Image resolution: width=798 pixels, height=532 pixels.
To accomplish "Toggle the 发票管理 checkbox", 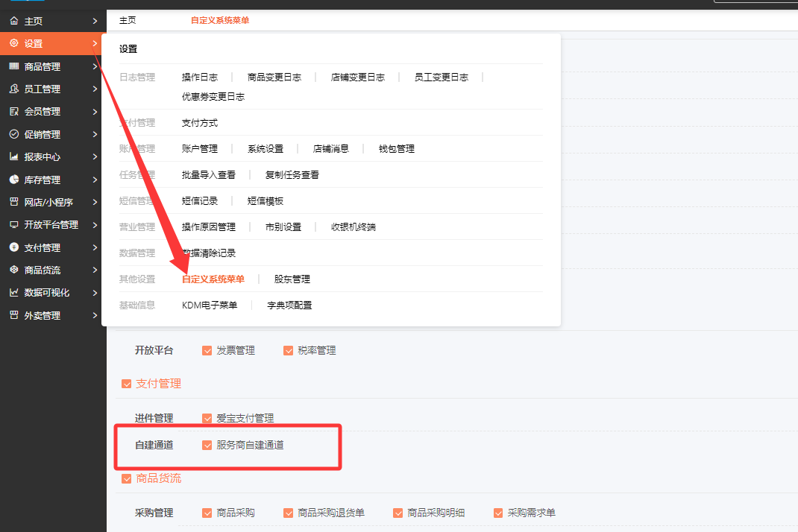I will point(207,351).
